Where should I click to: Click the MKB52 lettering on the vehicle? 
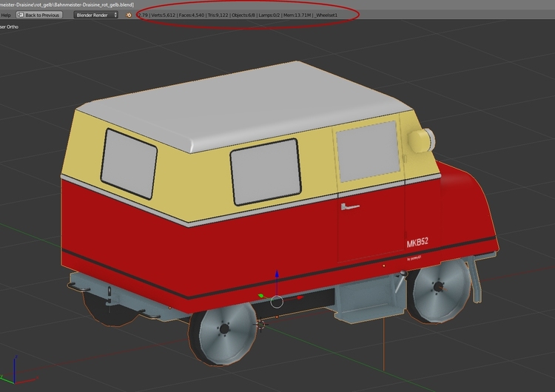(417, 243)
